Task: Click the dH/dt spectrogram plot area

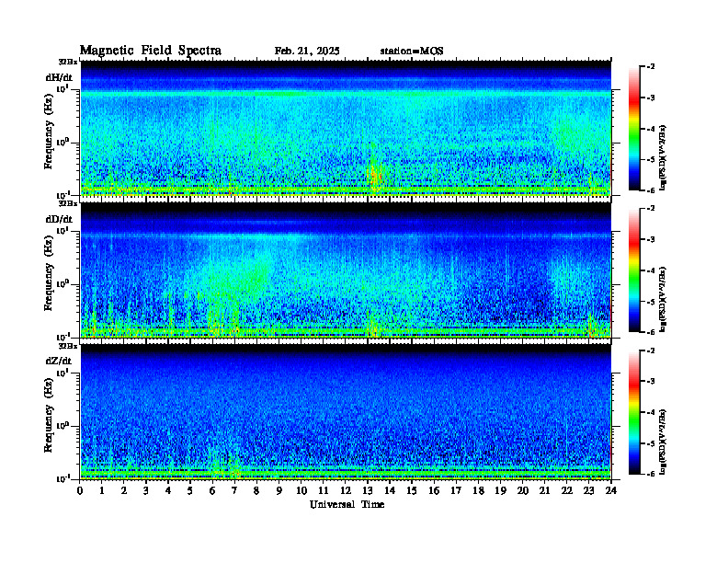Action: 346,128
